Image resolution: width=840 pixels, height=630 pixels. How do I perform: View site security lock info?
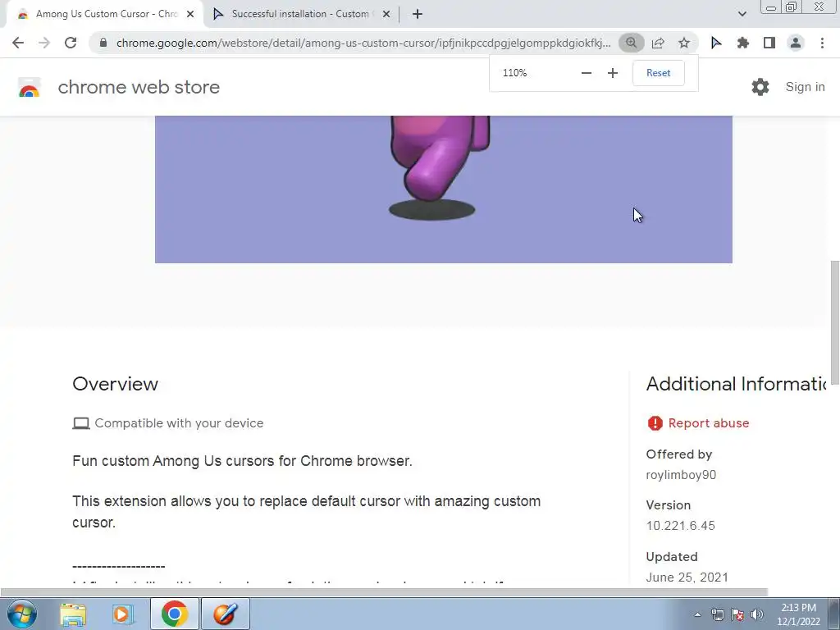pyautogui.click(x=103, y=43)
